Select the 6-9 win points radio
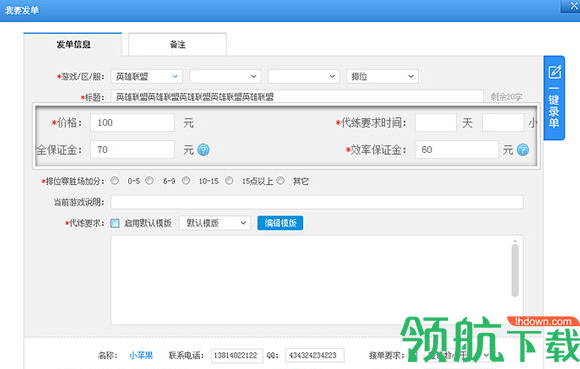580x369 pixels. point(149,180)
